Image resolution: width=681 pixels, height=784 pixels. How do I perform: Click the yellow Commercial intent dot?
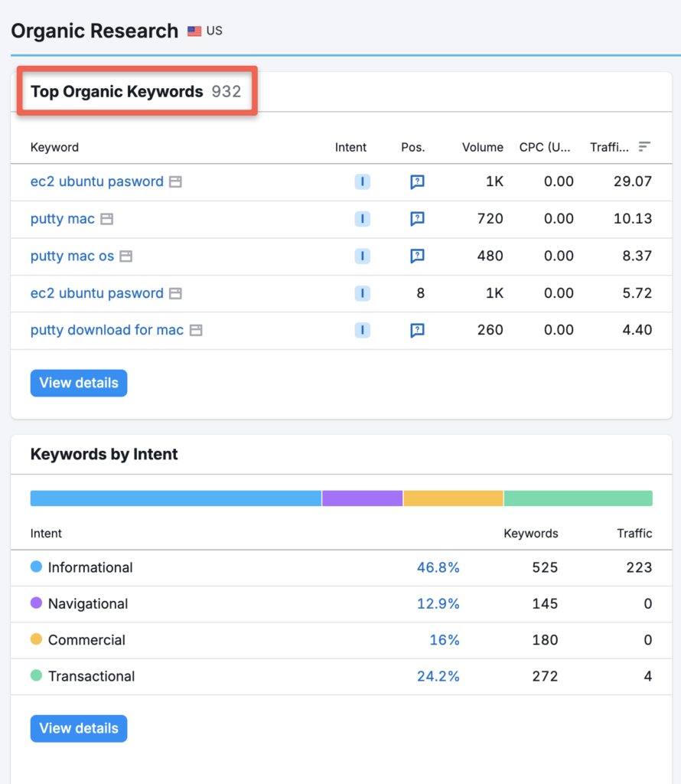pyautogui.click(x=35, y=640)
